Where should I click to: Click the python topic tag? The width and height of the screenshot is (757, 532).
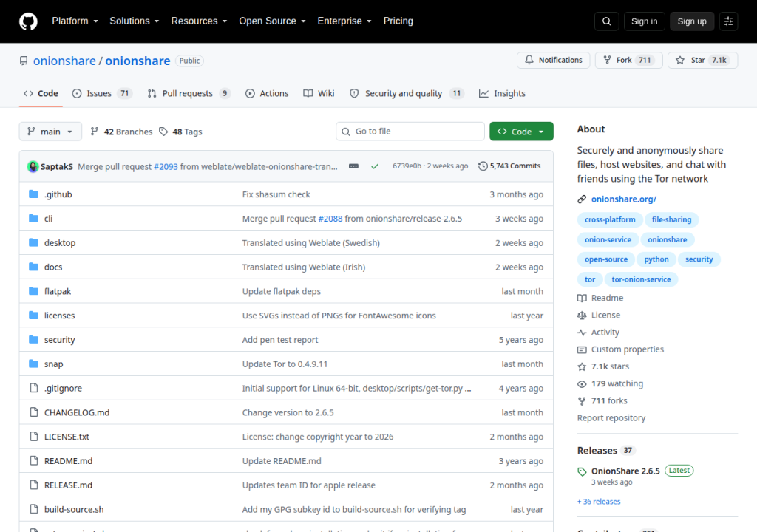(x=656, y=259)
